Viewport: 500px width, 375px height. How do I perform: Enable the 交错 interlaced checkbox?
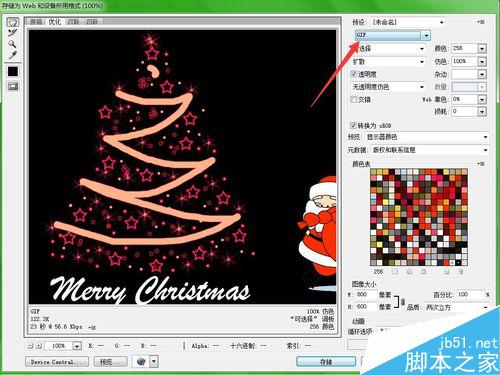[x=354, y=99]
